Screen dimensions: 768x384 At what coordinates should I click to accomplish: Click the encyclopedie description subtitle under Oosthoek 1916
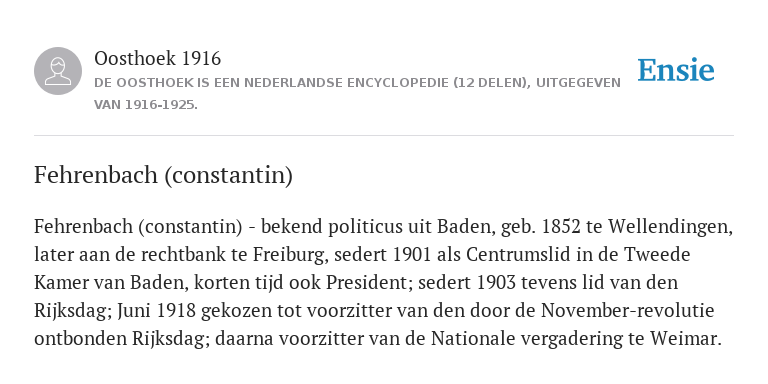(x=357, y=94)
